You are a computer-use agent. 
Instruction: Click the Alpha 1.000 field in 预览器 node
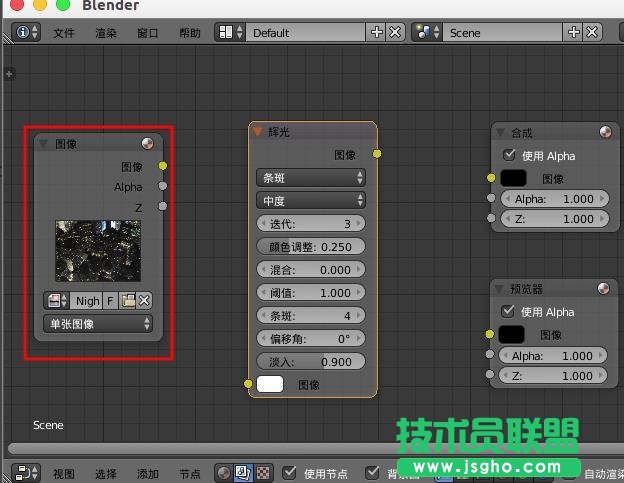[x=553, y=355]
